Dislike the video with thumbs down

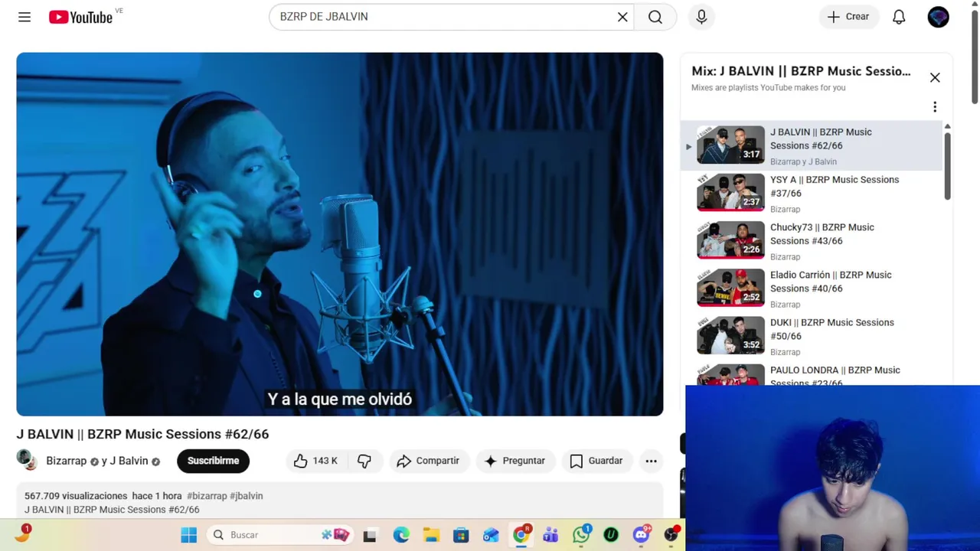(364, 461)
